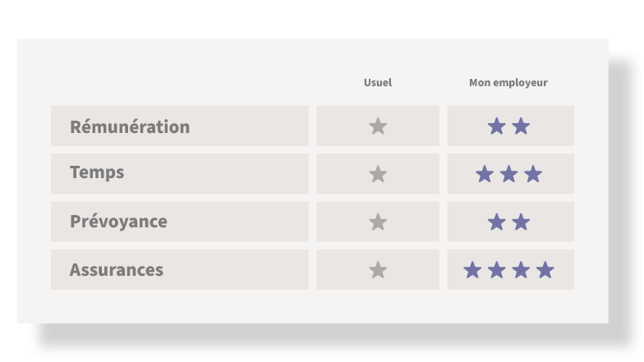Click second purple star in Rémunération row
The height and width of the screenshot is (362, 644).
tap(521, 126)
